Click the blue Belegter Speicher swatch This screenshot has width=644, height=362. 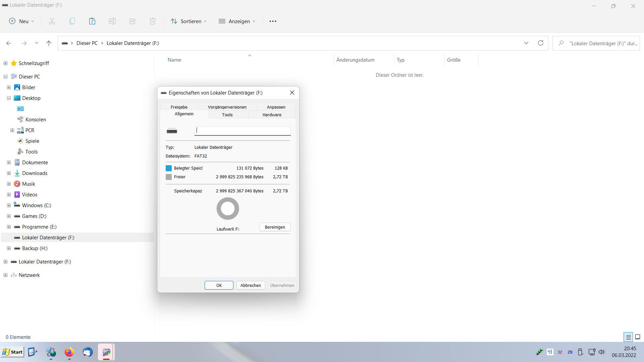(x=169, y=168)
